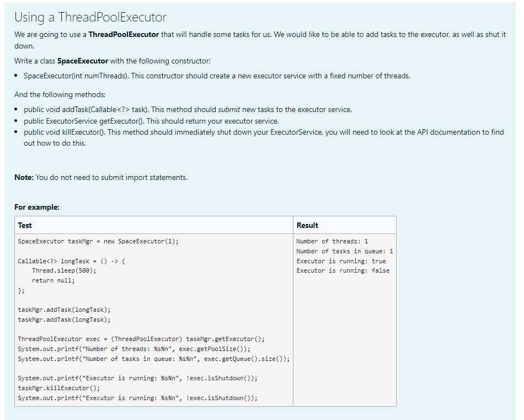The height and width of the screenshot is (420, 524).
Task: Click the killExecutor method bullet point
Action: tap(221, 132)
